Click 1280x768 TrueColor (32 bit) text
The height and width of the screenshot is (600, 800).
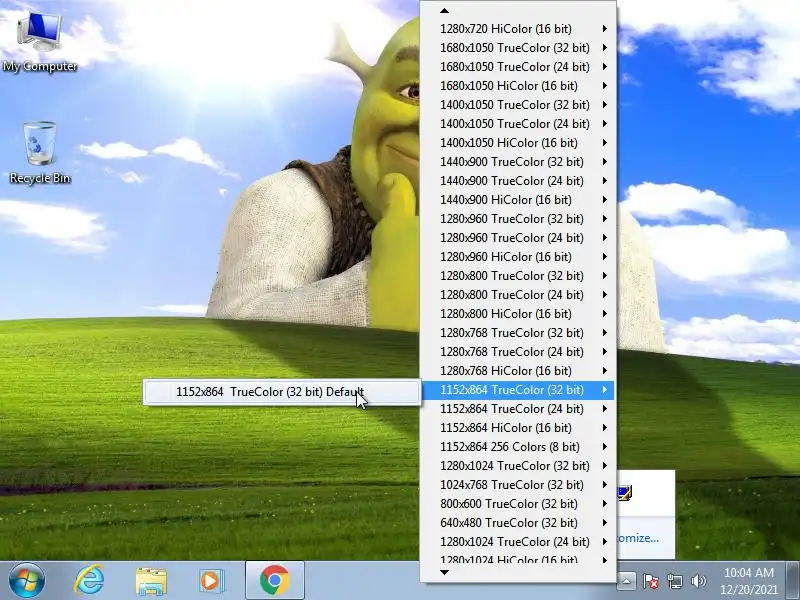[512, 333]
